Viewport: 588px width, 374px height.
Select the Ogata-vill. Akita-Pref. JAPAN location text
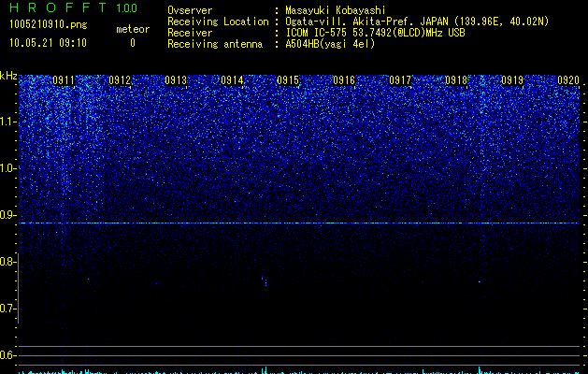click(417, 22)
